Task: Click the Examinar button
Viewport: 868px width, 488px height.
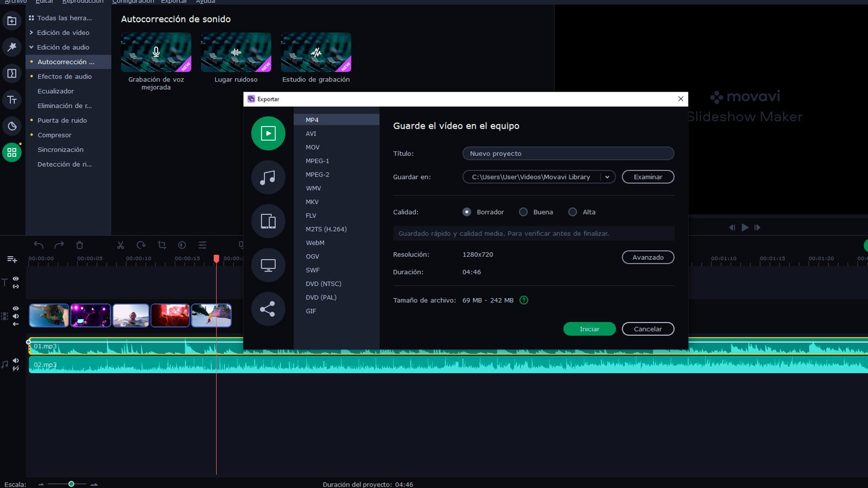Action: (x=648, y=177)
